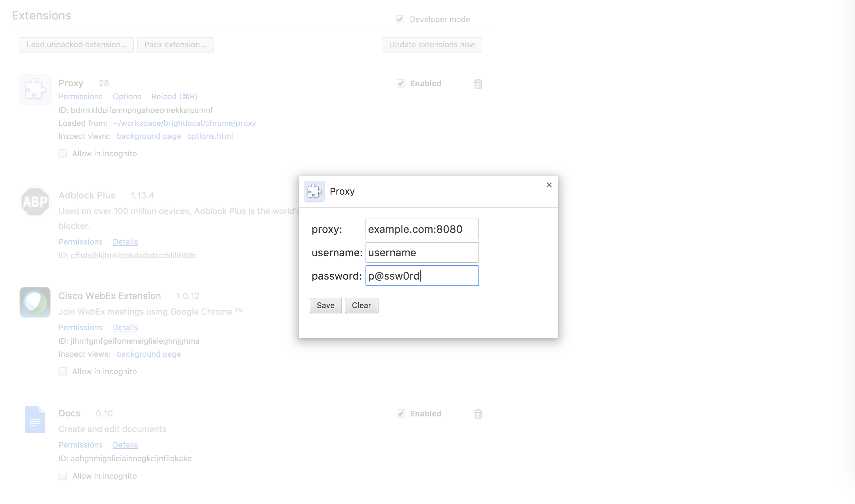Focus the proxy address input field
The width and height of the screenshot is (855, 504).
[x=422, y=229]
